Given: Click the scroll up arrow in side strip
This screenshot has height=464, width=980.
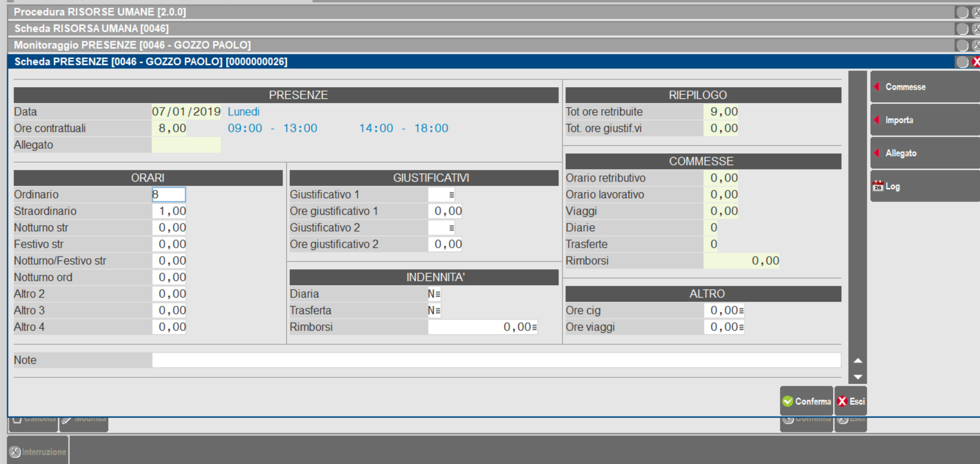Looking at the screenshot, I should 857,360.
